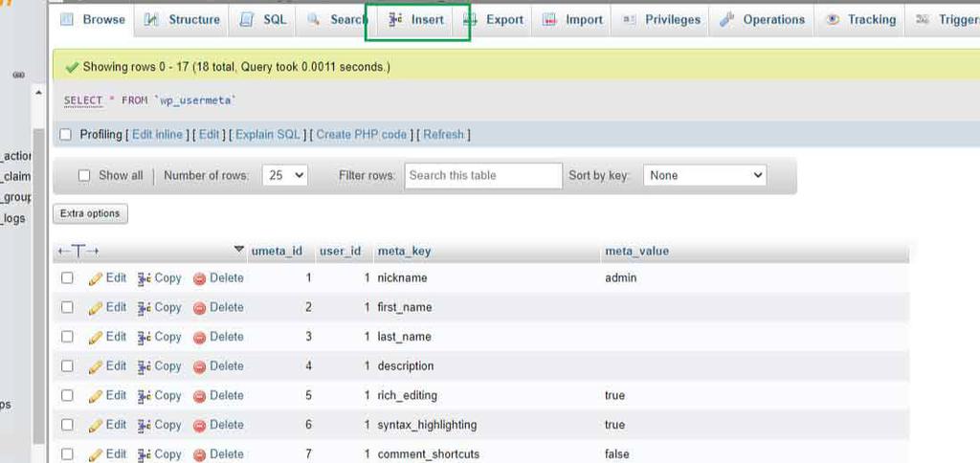This screenshot has height=463, width=980.
Task: Sort by meta_key column header
Action: point(404,252)
